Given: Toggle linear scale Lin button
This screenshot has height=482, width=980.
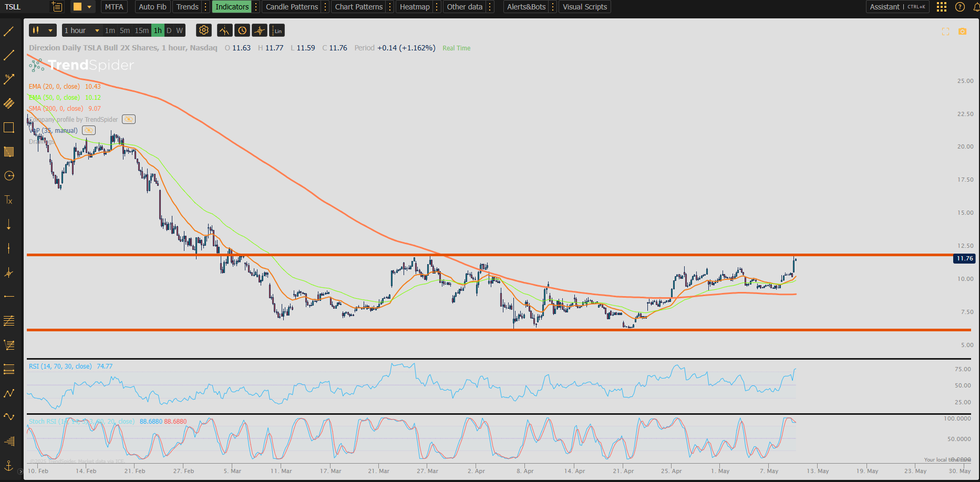Looking at the screenshot, I should [277, 30].
